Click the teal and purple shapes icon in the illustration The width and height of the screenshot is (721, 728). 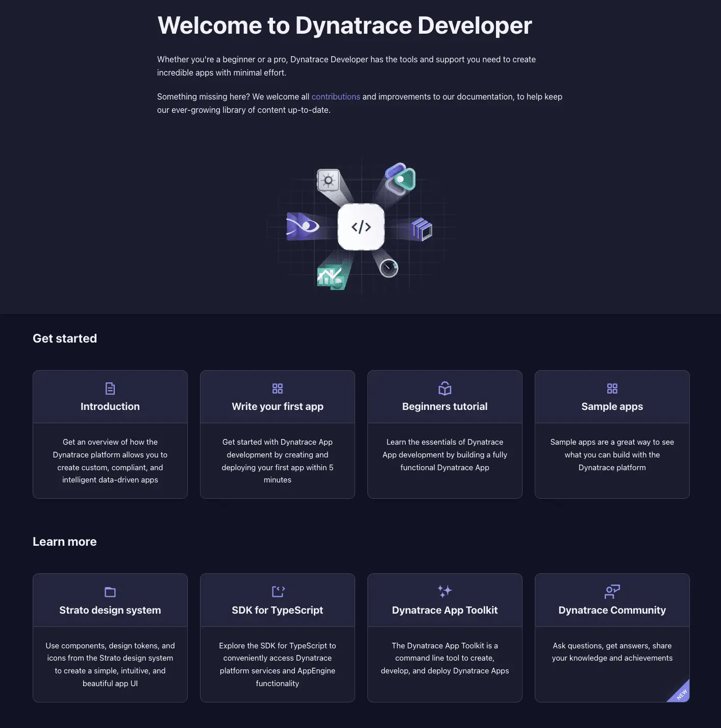(x=401, y=179)
